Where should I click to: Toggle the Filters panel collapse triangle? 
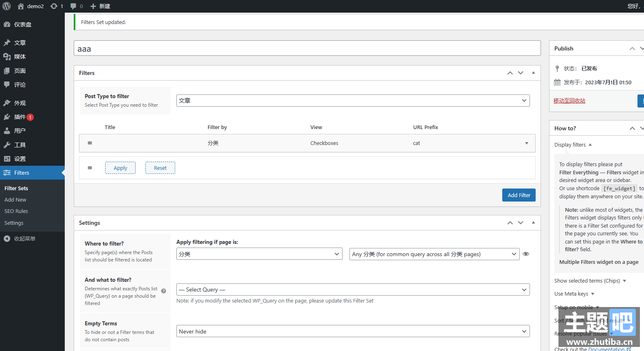[533, 73]
